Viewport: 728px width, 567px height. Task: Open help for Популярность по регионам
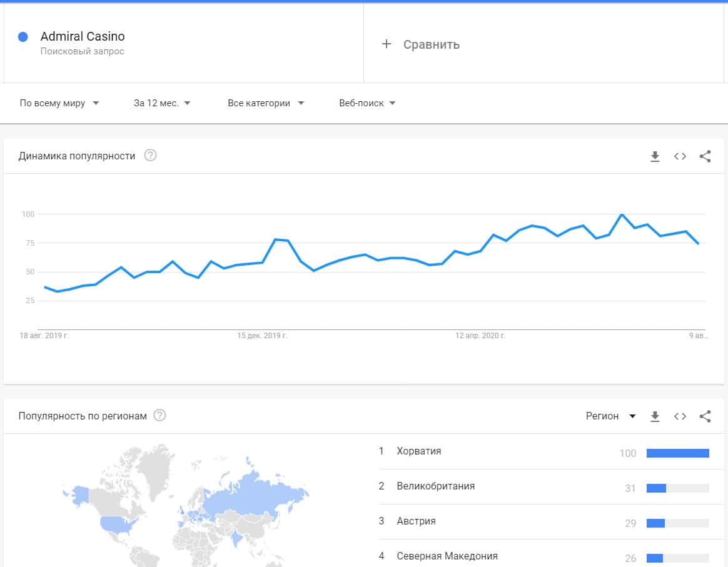pos(160,416)
